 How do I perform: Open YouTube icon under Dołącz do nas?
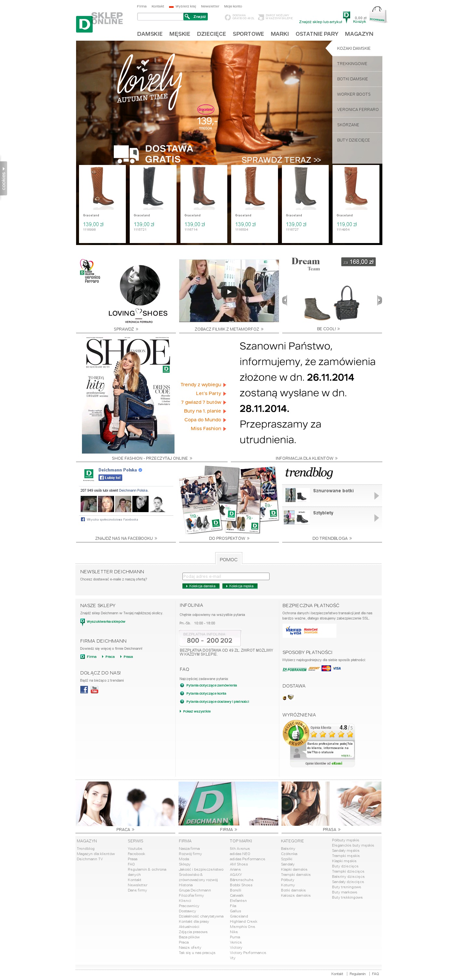[94, 690]
